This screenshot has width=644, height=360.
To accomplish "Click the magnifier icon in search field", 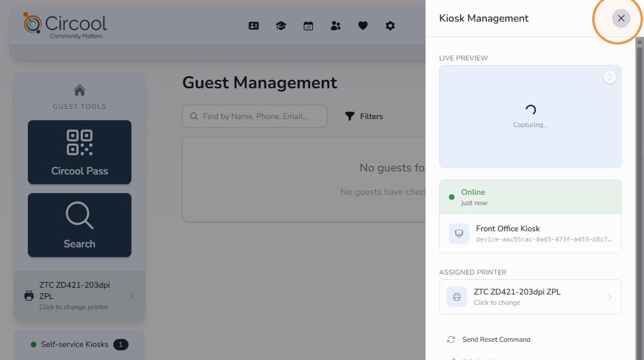I will point(194,116).
